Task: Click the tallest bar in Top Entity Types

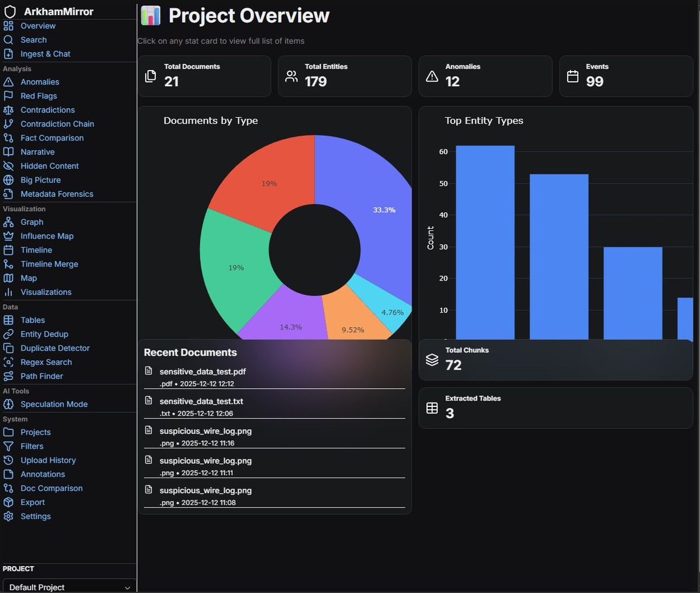Action: [x=485, y=242]
